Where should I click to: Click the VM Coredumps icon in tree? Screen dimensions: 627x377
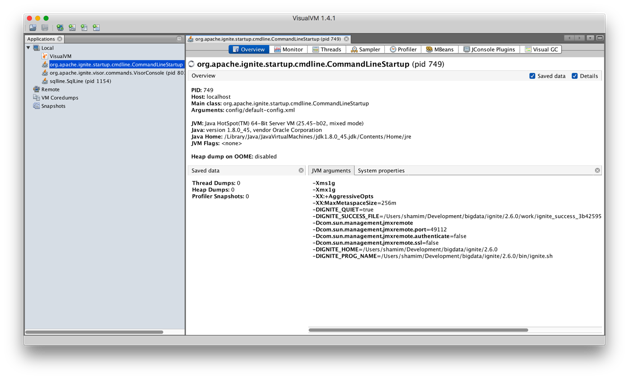coord(36,98)
